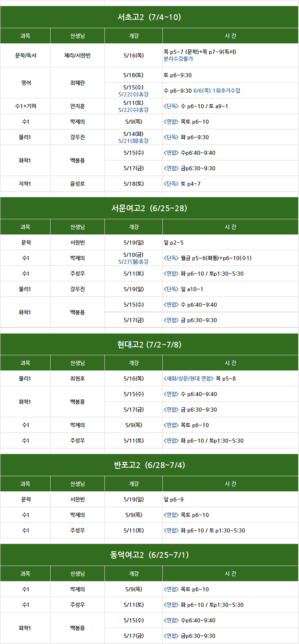The image size is (299, 644).
Task: Select the 지학1 subject cell
Action: click(x=25, y=184)
